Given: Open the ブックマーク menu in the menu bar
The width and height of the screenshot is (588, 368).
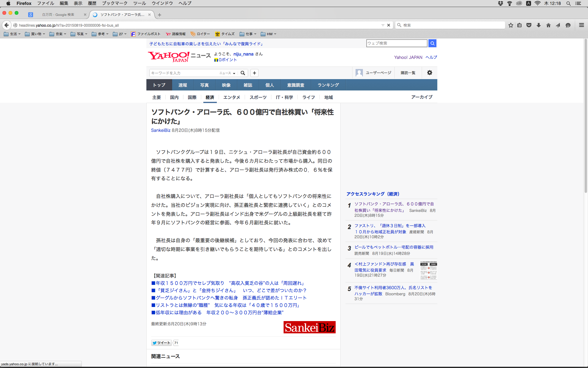Looking at the screenshot, I should (x=115, y=3).
